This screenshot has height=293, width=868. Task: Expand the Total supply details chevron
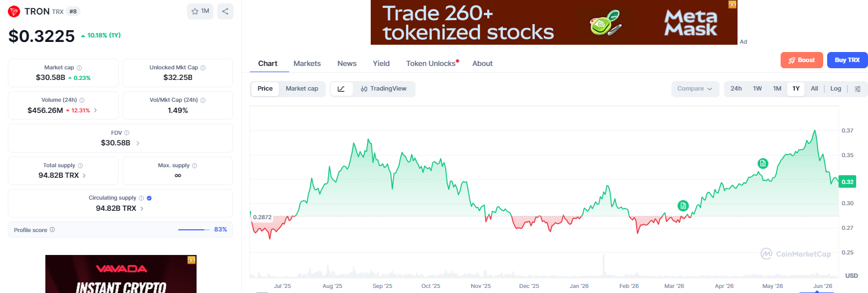click(85, 176)
